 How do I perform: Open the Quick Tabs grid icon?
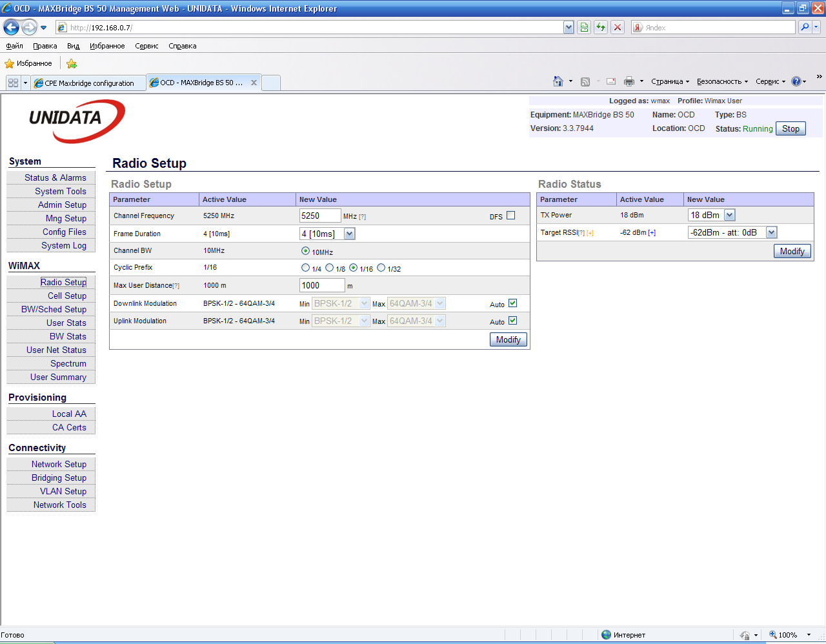[13, 83]
